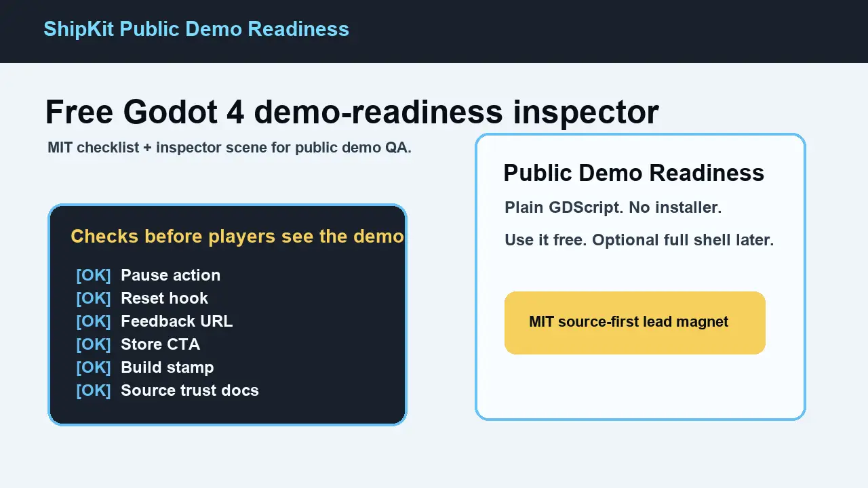
Task: Click the ShipKit Public Demo Readiness header title
Action: point(197,29)
